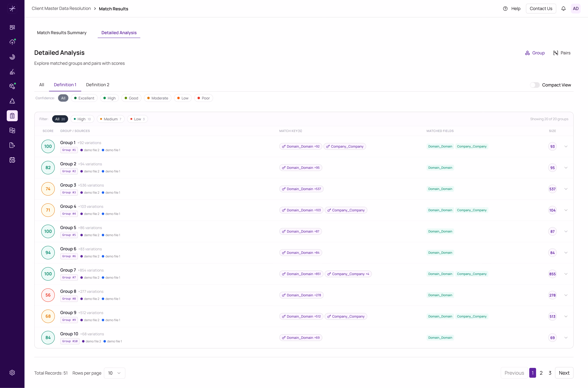
Task: Go to page 3 of results
Action: coord(550,373)
